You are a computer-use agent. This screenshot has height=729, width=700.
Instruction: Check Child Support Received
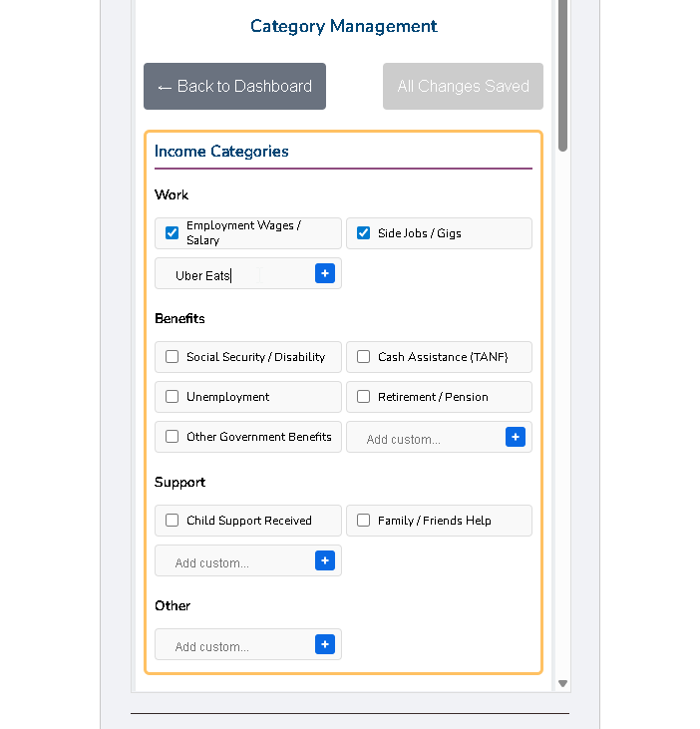tap(173, 521)
